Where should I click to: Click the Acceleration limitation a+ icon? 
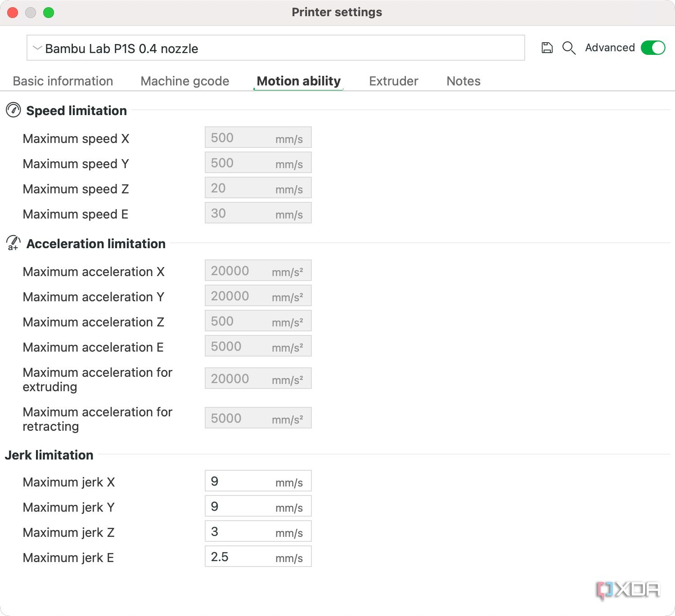click(x=13, y=243)
